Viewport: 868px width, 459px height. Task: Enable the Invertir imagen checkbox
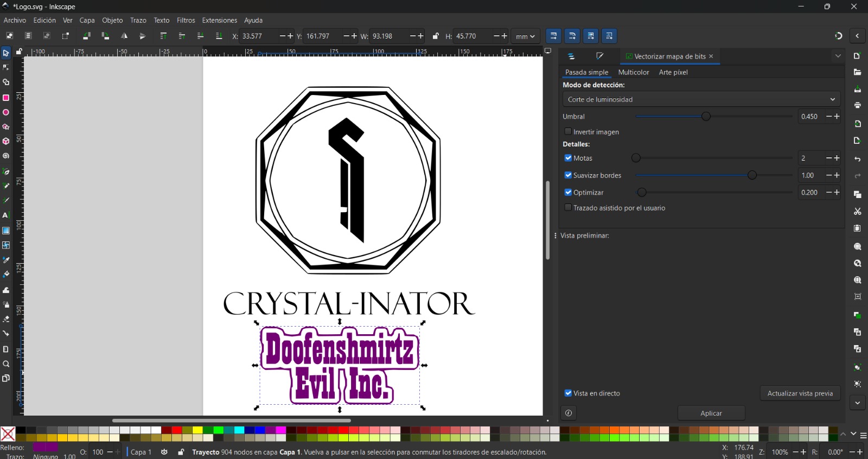(x=568, y=132)
